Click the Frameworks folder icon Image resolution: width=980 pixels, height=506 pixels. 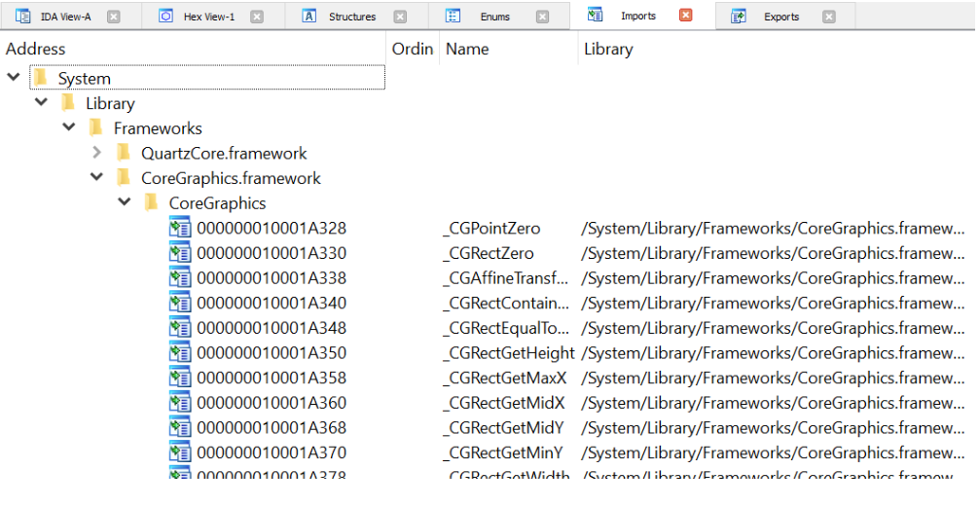[x=95, y=127]
